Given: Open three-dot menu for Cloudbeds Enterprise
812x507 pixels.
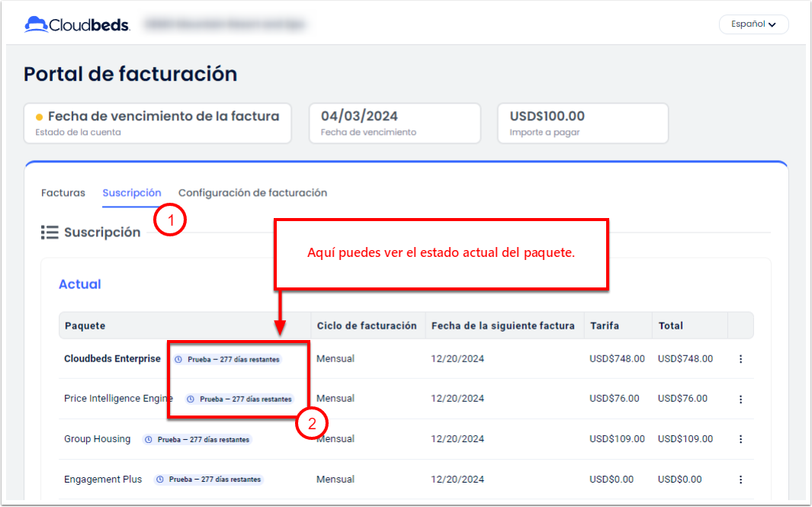Looking at the screenshot, I should [x=740, y=359].
